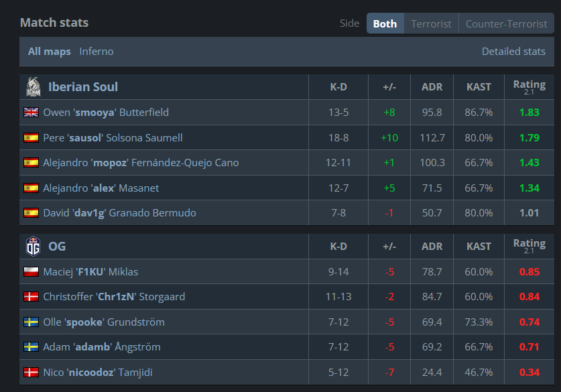Click the Swedish flag beside spooke
This screenshot has height=392, width=561.
(x=31, y=322)
